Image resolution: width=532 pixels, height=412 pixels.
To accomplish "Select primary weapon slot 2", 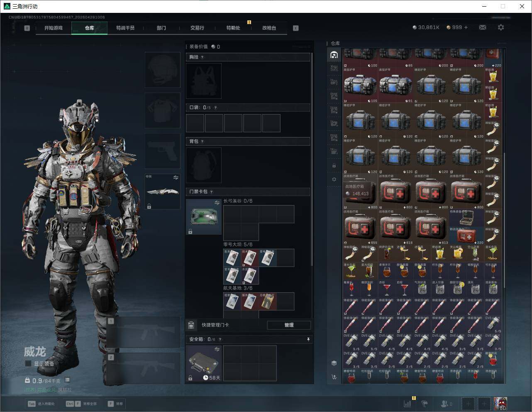I will coord(144,368).
